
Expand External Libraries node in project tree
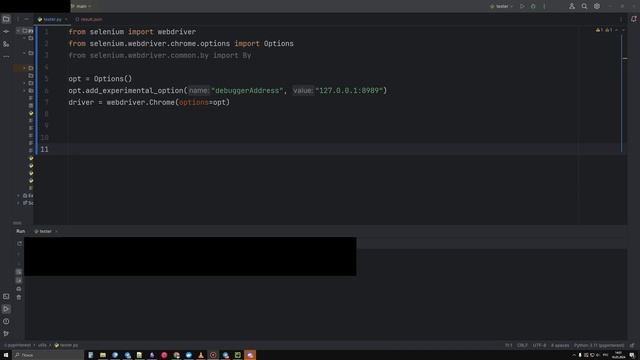click(18, 196)
